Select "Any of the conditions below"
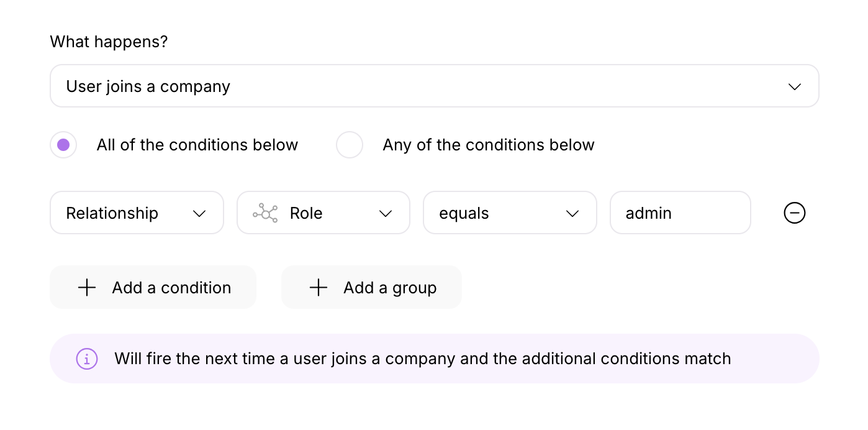Screen dimensions: 868x430 (x=350, y=144)
